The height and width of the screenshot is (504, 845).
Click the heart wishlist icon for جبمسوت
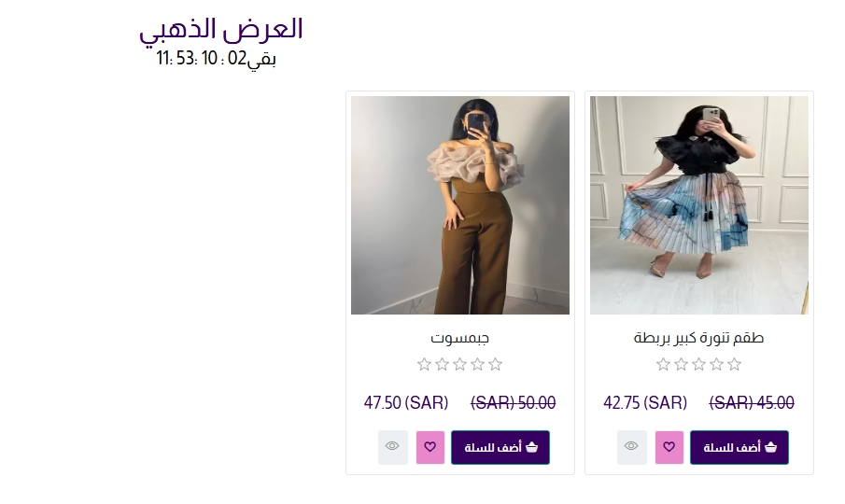(x=430, y=447)
